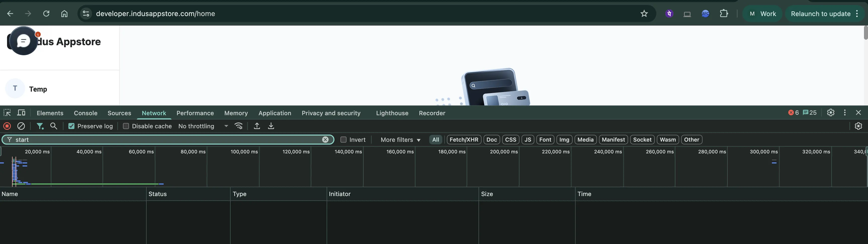Open the Extensions puzzle icon

(x=724, y=14)
